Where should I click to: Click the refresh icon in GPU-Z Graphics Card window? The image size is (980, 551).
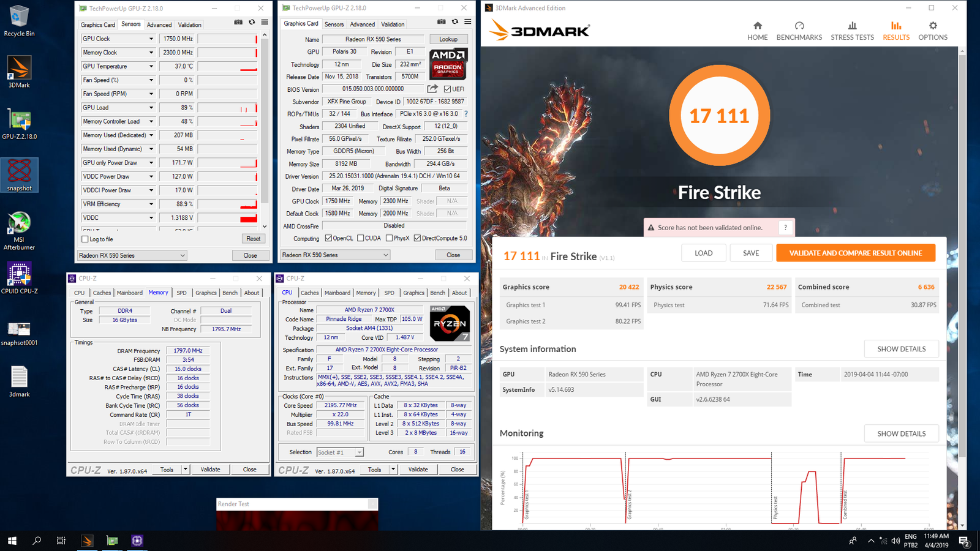pyautogui.click(x=454, y=21)
